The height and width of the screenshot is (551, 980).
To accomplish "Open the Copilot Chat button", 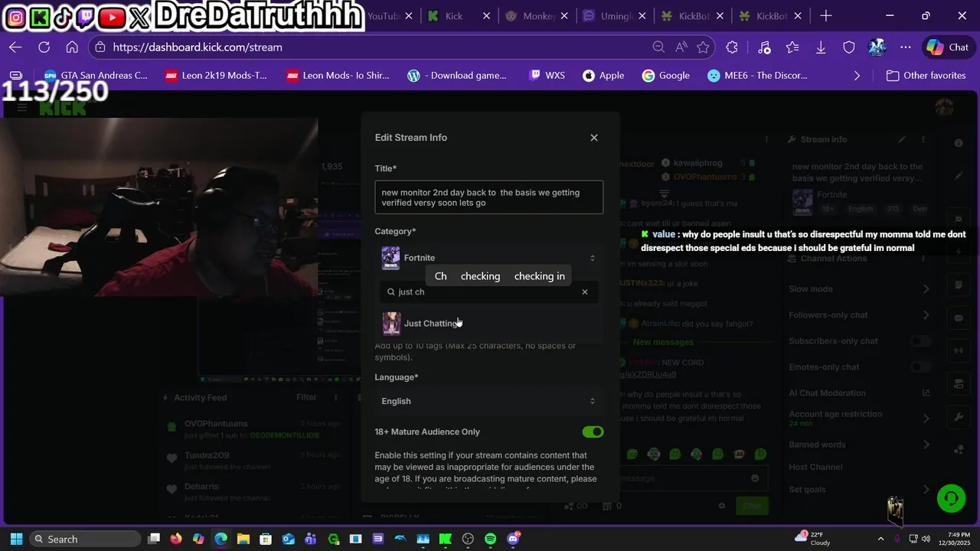I will click(948, 47).
